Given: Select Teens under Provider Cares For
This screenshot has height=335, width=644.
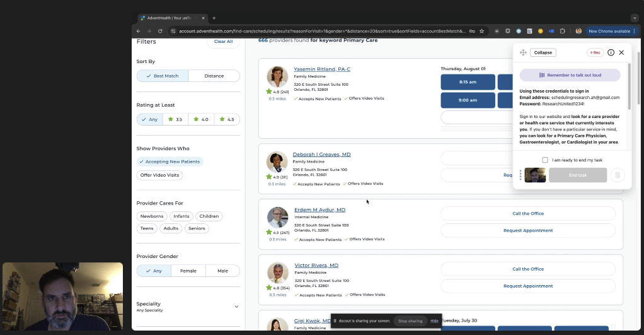Looking at the screenshot, I should pos(147,228).
